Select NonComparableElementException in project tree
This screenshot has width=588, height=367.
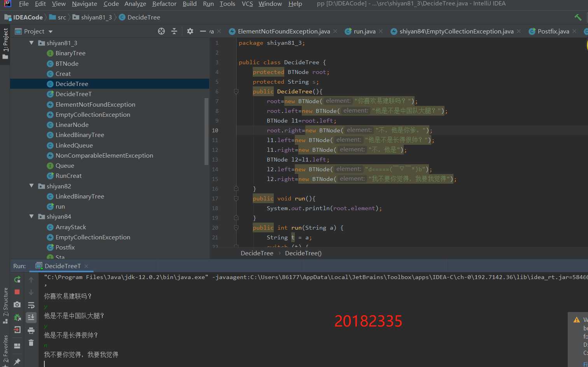104,156
